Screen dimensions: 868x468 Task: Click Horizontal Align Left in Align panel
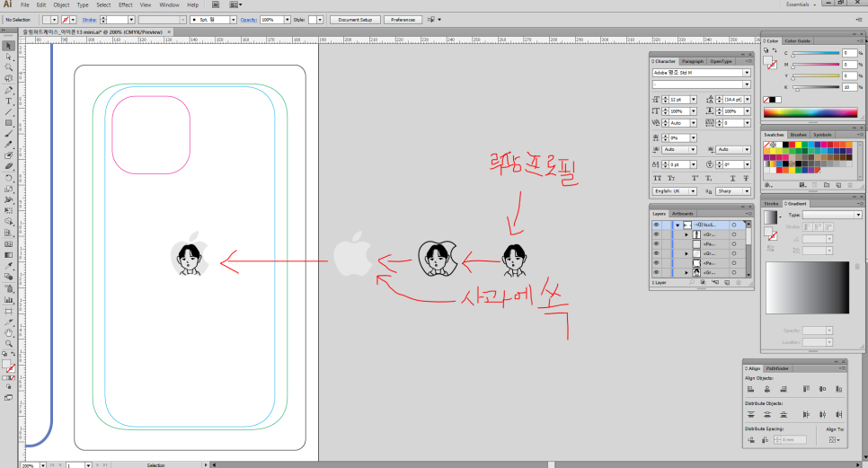click(x=750, y=389)
